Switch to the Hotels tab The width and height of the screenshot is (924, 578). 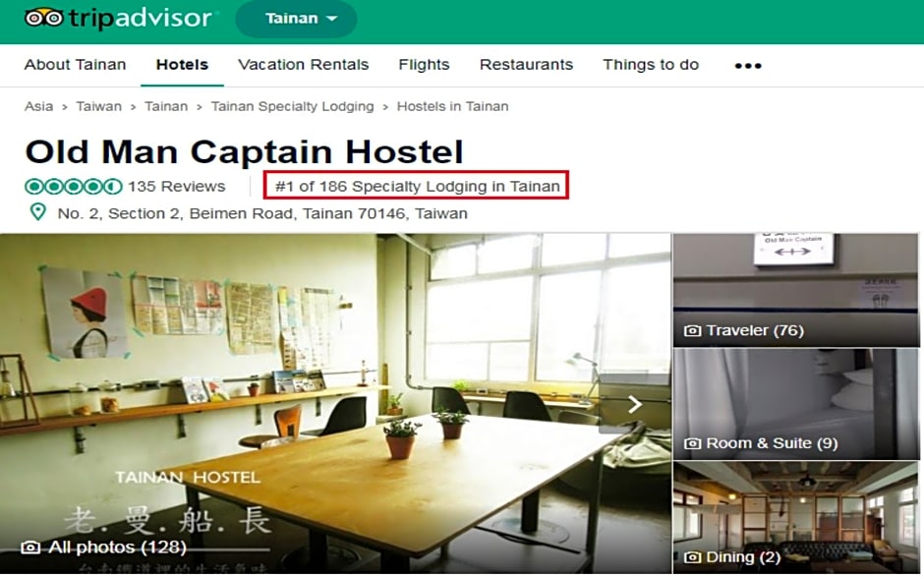(x=182, y=65)
